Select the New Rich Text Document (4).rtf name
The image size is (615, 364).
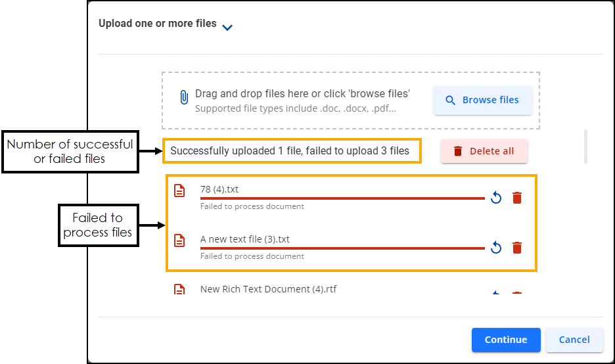click(x=268, y=289)
